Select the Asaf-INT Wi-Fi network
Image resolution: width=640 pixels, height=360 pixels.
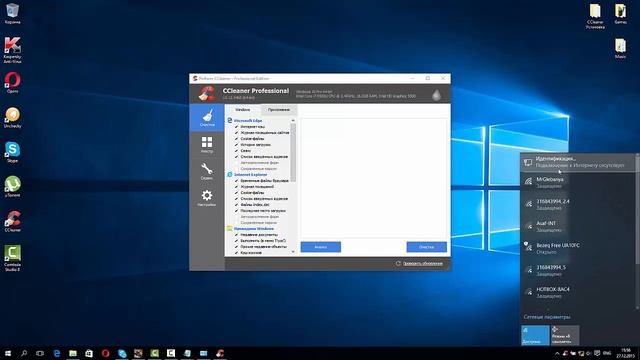[578, 226]
